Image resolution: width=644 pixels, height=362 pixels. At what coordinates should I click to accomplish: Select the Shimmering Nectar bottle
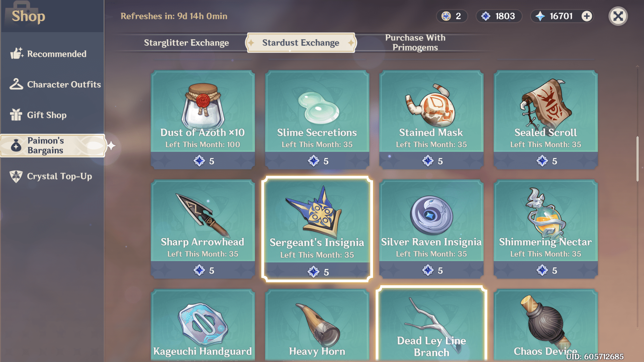tap(546, 229)
